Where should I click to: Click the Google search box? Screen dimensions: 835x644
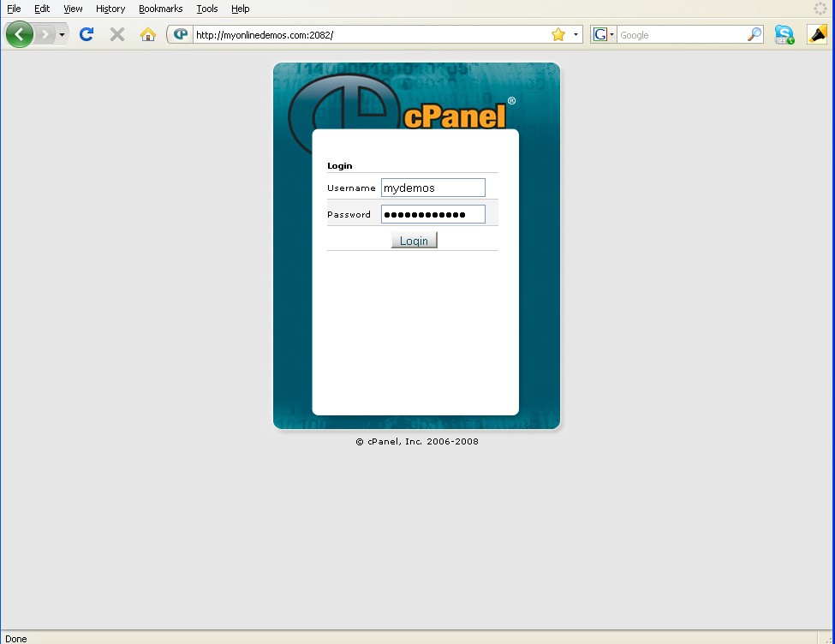point(682,35)
